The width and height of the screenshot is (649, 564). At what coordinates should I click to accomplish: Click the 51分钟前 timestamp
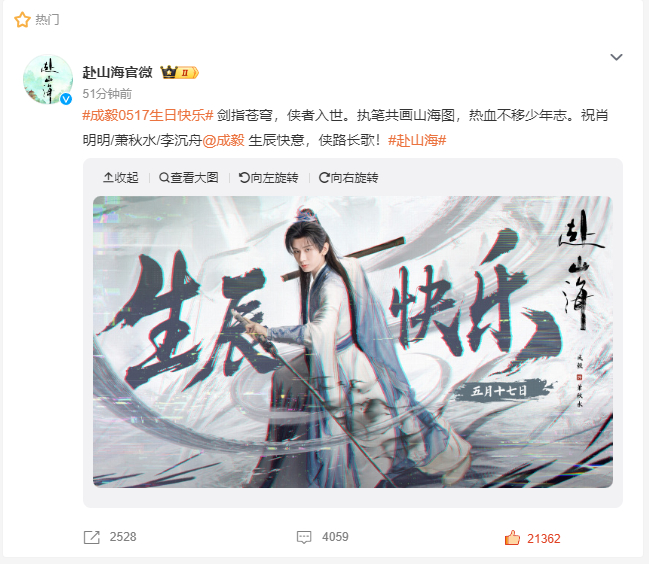(107, 94)
